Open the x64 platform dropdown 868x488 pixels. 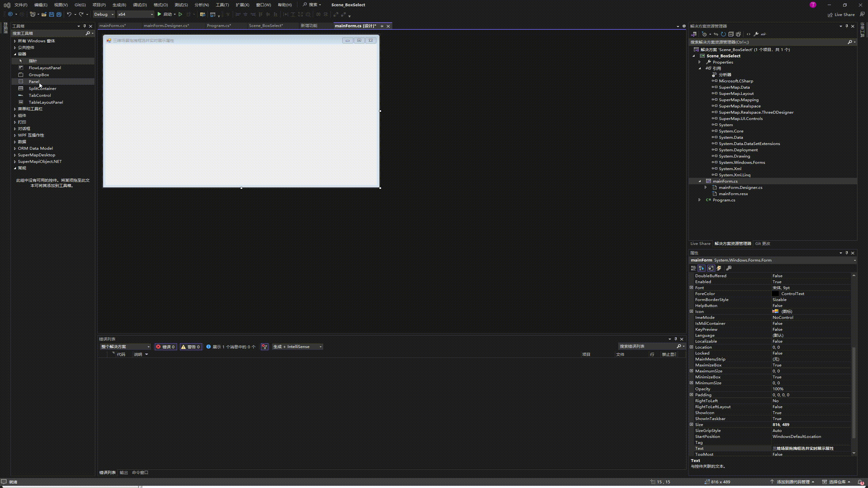coord(135,14)
